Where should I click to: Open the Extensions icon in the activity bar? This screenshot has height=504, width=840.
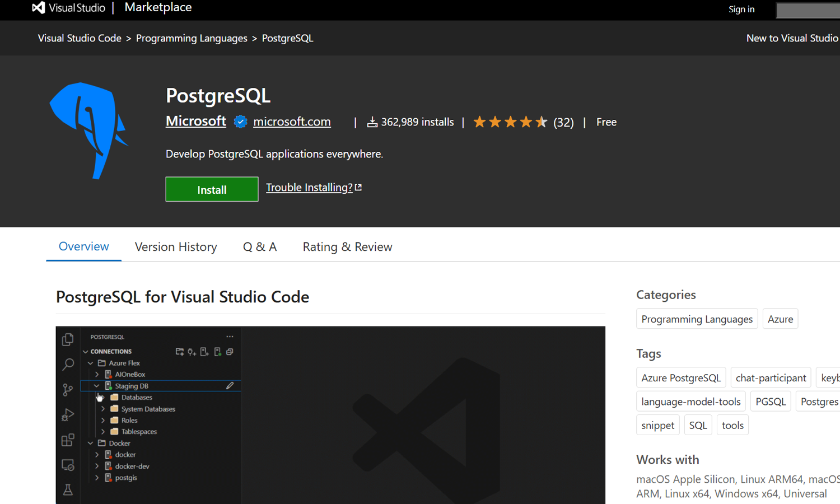pyautogui.click(x=68, y=440)
